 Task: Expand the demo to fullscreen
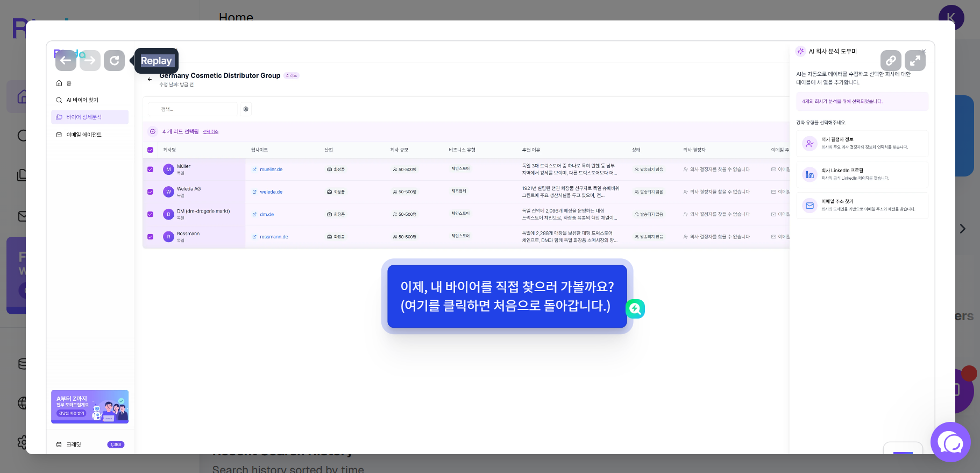915,60
